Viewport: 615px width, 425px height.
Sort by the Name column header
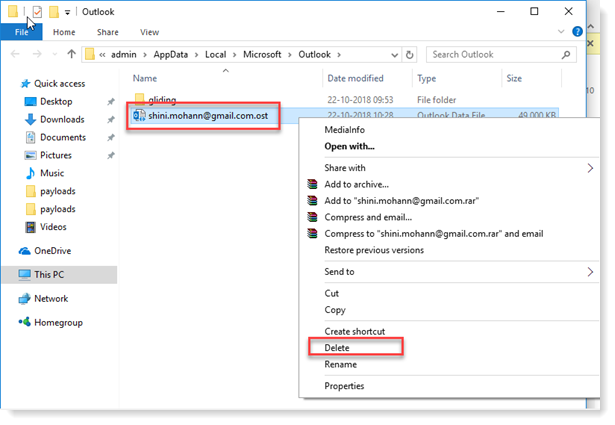145,78
